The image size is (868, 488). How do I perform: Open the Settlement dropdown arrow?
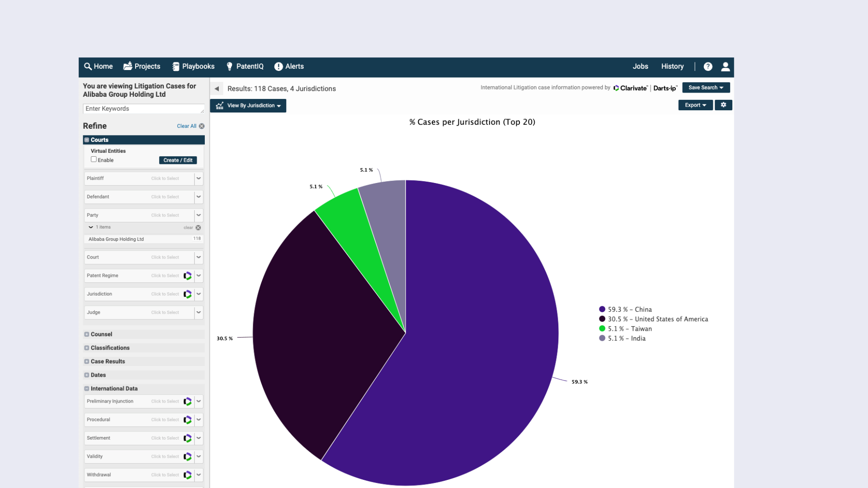click(198, 438)
